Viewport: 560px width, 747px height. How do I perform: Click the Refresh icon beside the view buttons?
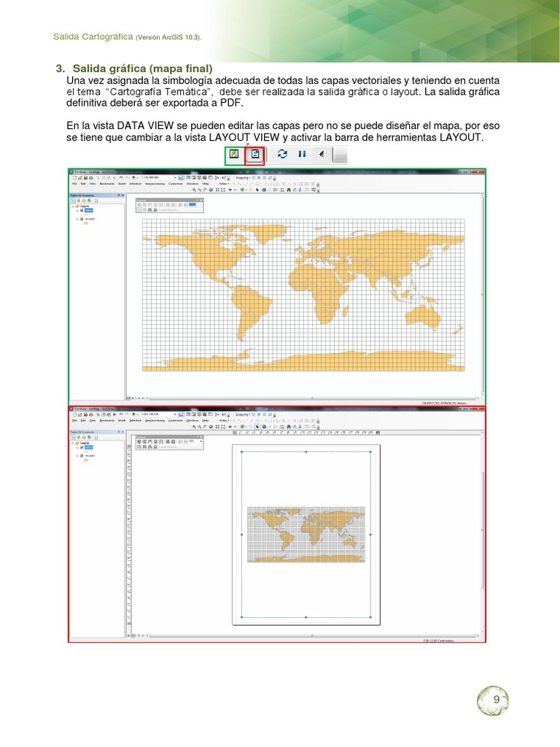(x=282, y=154)
